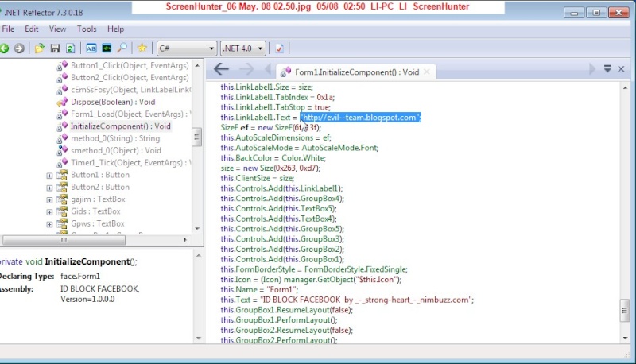Expand the Gids : TextBox node
The width and height of the screenshot is (636, 364).
coord(49,212)
